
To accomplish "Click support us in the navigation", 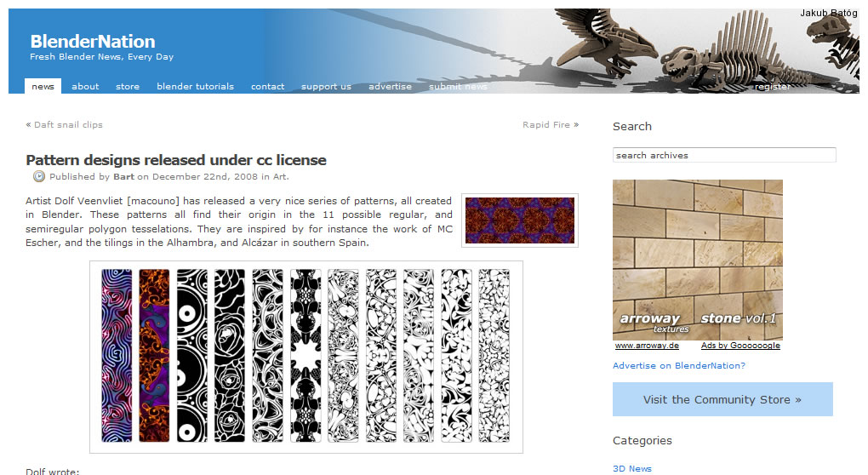I will click(326, 87).
